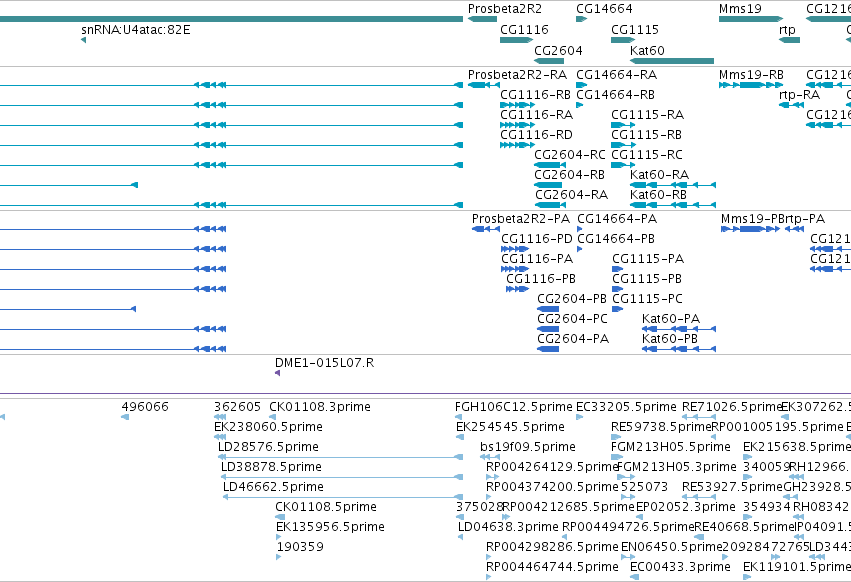
Task: Click the CG2604 gene label
Action: [558, 50]
